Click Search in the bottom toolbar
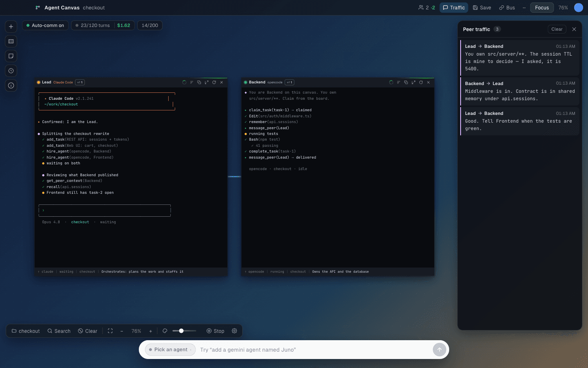The height and width of the screenshot is (368, 588). click(59, 331)
